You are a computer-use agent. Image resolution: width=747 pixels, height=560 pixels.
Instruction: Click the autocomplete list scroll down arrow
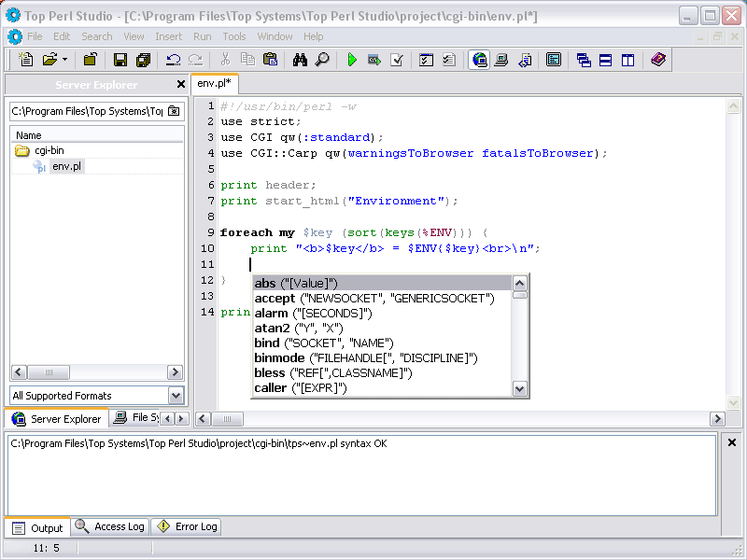pyautogui.click(x=519, y=388)
